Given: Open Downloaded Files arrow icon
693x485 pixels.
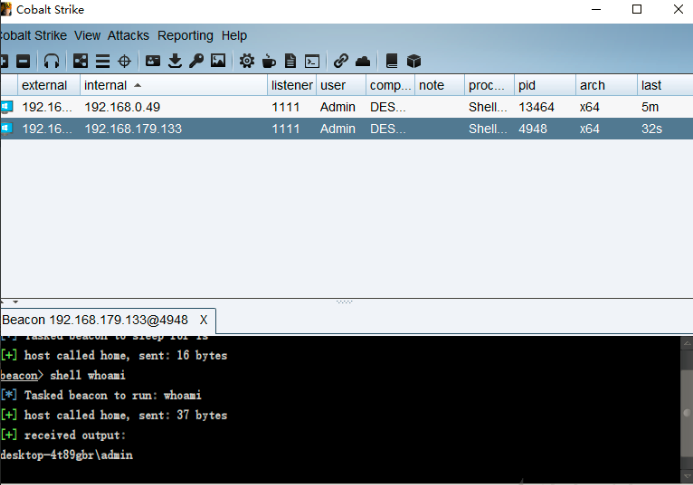Looking at the screenshot, I should click(175, 61).
